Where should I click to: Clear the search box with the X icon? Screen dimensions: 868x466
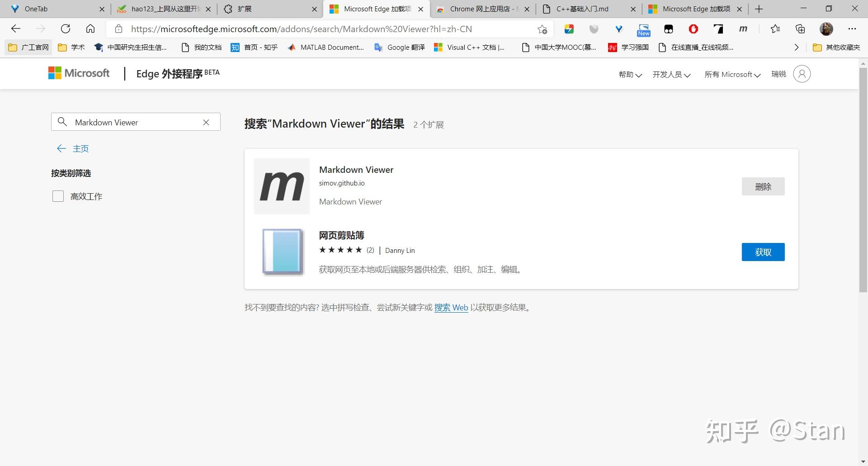[x=206, y=122]
